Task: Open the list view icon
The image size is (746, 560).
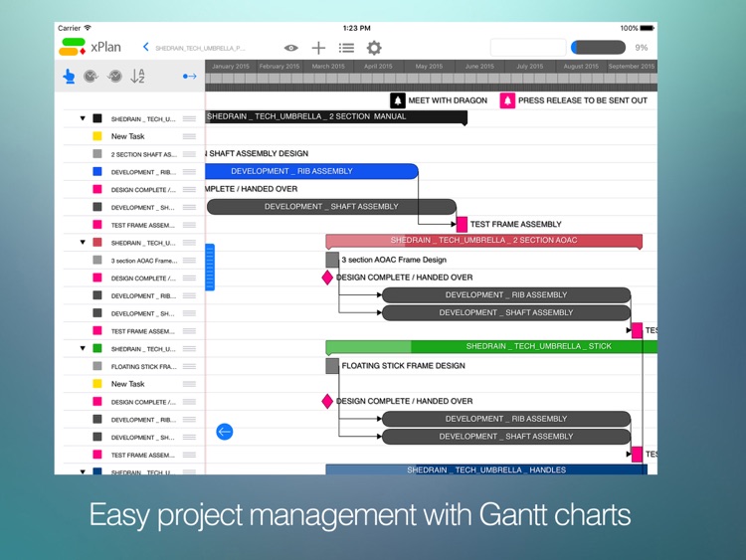Action: (346, 48)
